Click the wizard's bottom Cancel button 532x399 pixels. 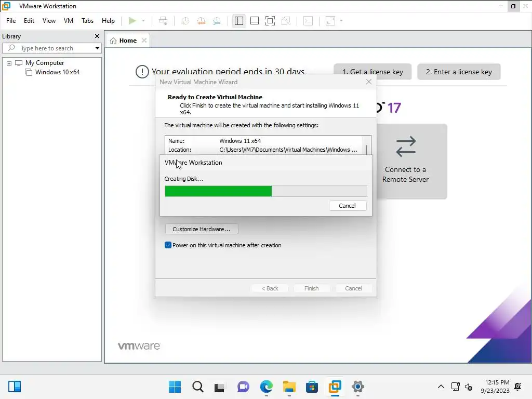pos(353,288)
